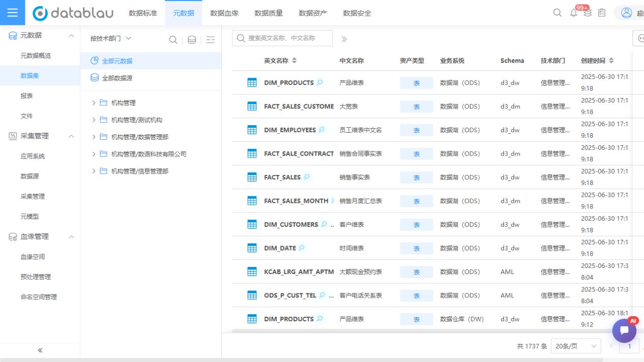
Task: Click folder icon of 机构管理/测试机构
Action: tap(103, 120)
